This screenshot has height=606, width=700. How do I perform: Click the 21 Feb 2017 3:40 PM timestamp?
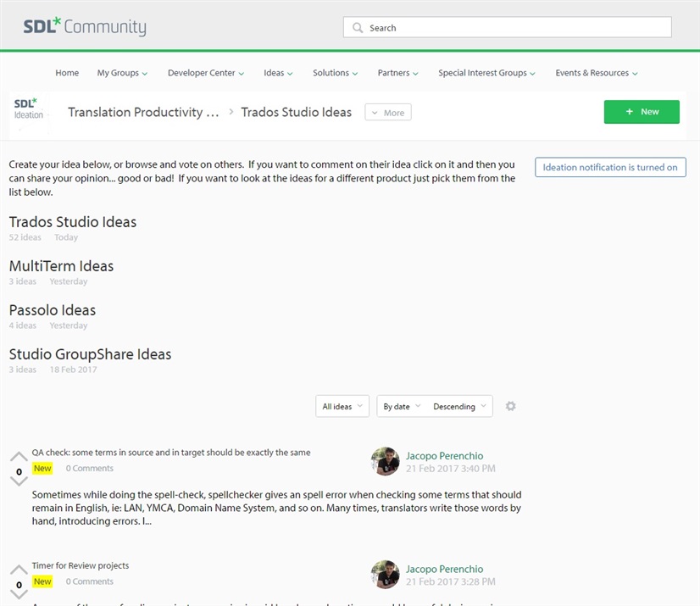[x=451, y=469]
